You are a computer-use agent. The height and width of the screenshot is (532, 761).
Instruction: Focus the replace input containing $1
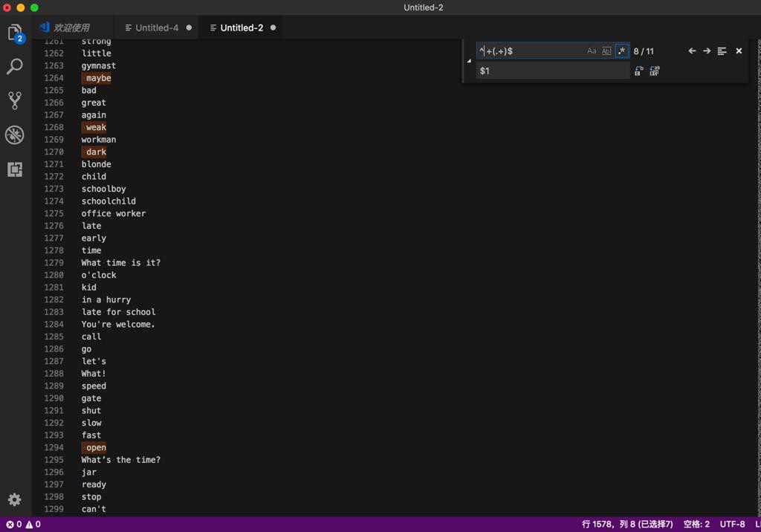(553, 71)
